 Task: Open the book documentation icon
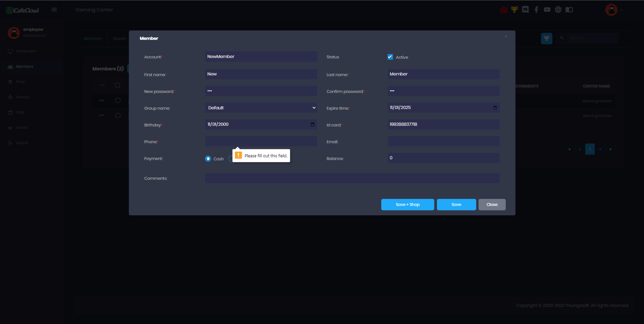click(569, 10)
